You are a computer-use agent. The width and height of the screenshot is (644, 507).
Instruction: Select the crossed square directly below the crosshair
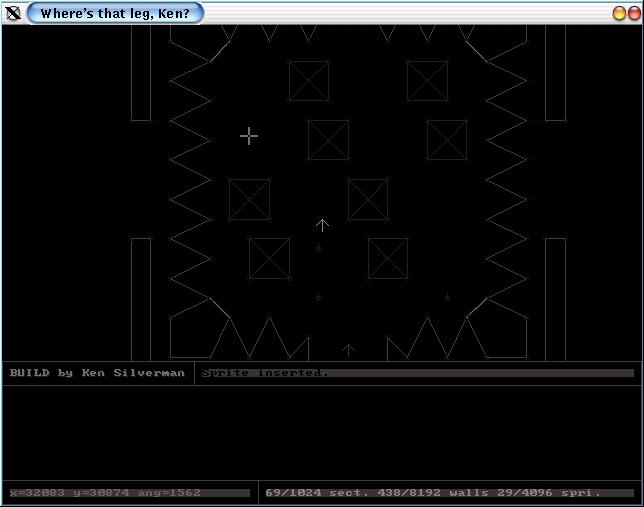(x=250, y=200)
